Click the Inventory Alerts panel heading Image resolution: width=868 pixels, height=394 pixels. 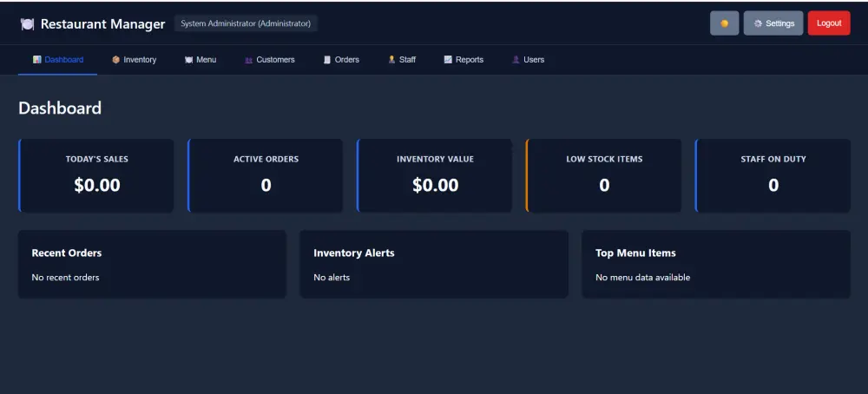pyautogui.click(x=354, y=253)
